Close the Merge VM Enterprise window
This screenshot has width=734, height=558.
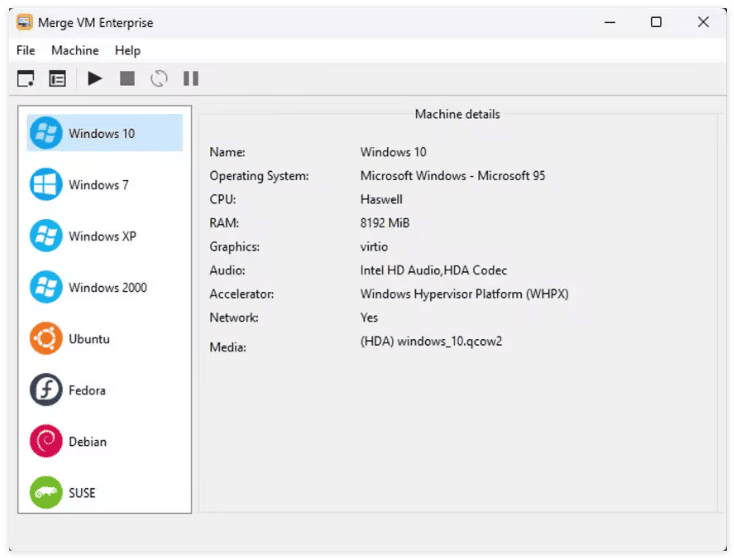pos(703,22)
